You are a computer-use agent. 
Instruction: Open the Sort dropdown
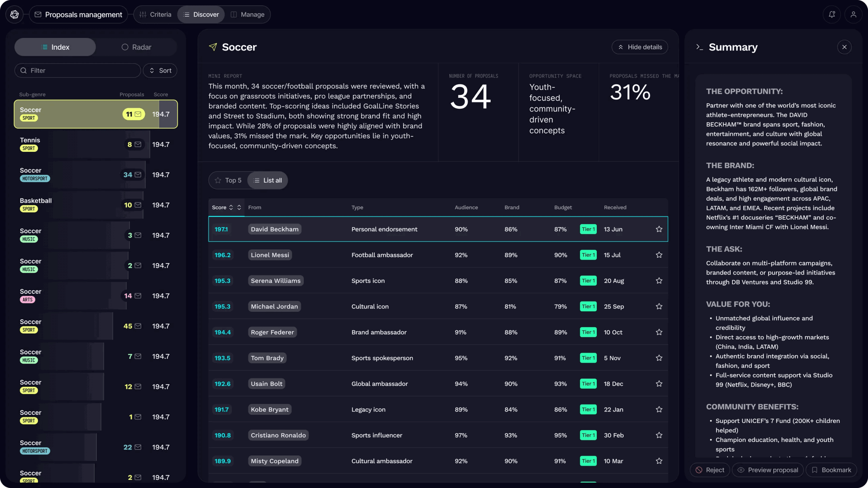click(160, 70)
